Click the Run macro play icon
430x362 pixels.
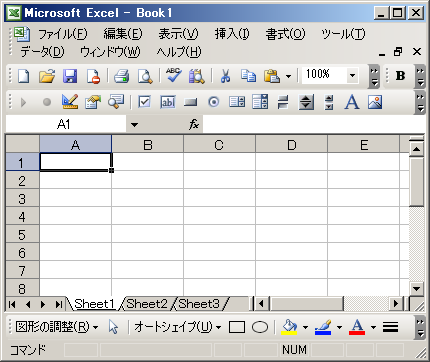pos(23,102)
